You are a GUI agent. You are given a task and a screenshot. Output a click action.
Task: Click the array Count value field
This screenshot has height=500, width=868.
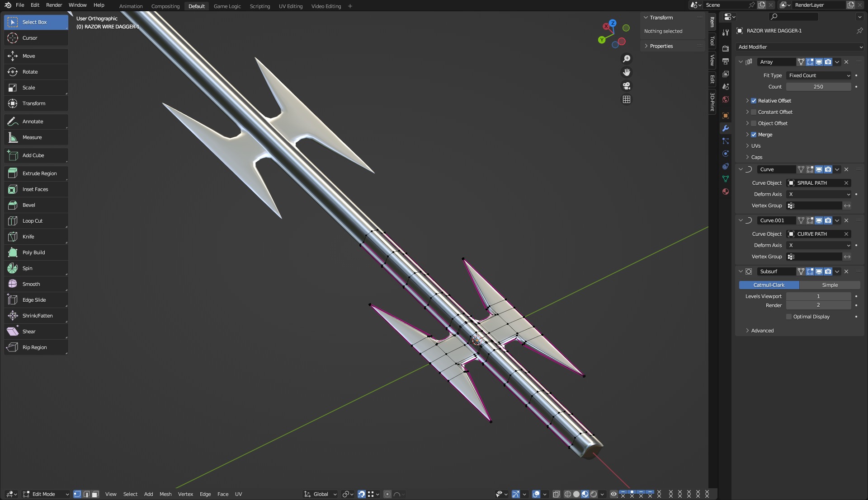(818, 87)
